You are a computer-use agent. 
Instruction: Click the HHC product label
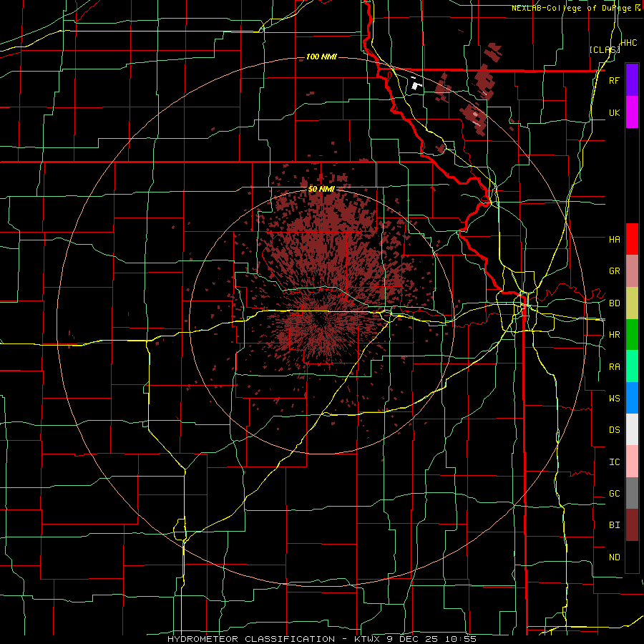(629, 43)
